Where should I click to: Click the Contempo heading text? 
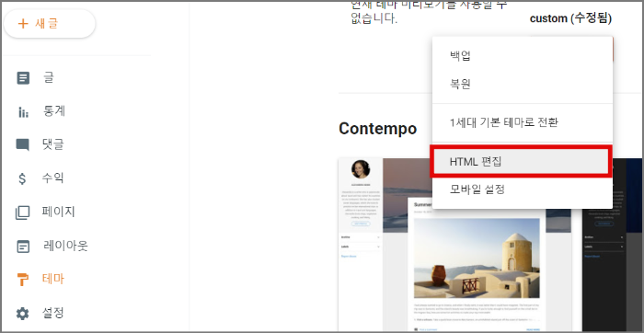(378, 129)
